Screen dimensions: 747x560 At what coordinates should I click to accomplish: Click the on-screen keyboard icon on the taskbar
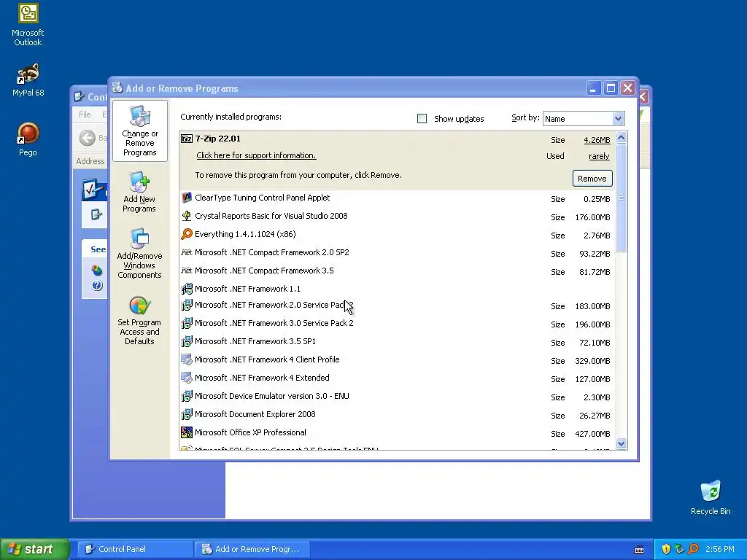[639, 550]
